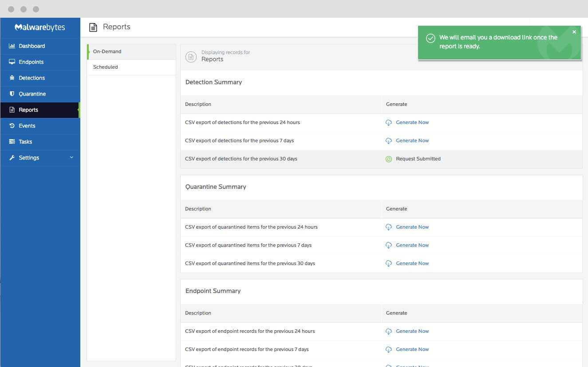Screen dimensions: 588x367
Task: Open Reports in the sidebar menu
Action: coord(28,110)
